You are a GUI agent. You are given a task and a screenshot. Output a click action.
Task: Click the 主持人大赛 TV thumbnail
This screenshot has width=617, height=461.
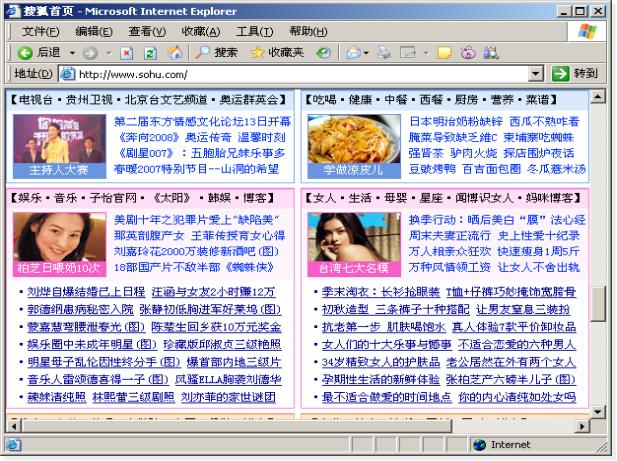pos(59,146)
